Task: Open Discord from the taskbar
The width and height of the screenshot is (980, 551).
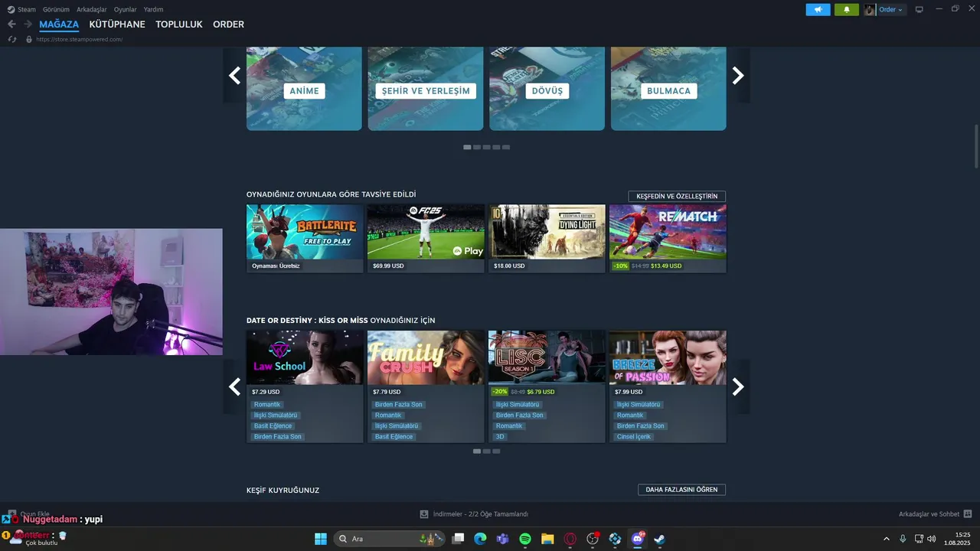Action: point(637,539)
